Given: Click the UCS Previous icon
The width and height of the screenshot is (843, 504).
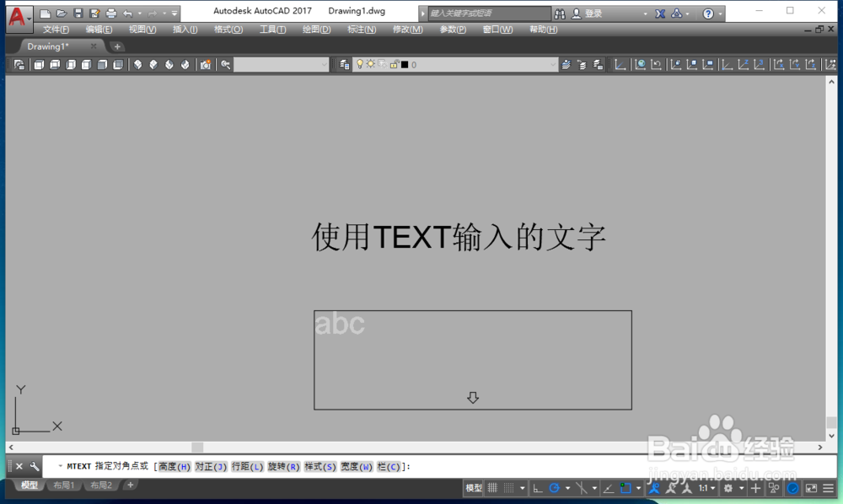Looking at the screenshot, I should coord(656,65).
